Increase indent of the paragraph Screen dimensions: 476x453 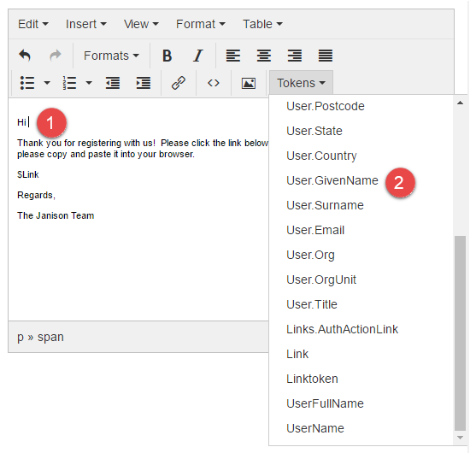pyautogui.click(x=144, y=83)
